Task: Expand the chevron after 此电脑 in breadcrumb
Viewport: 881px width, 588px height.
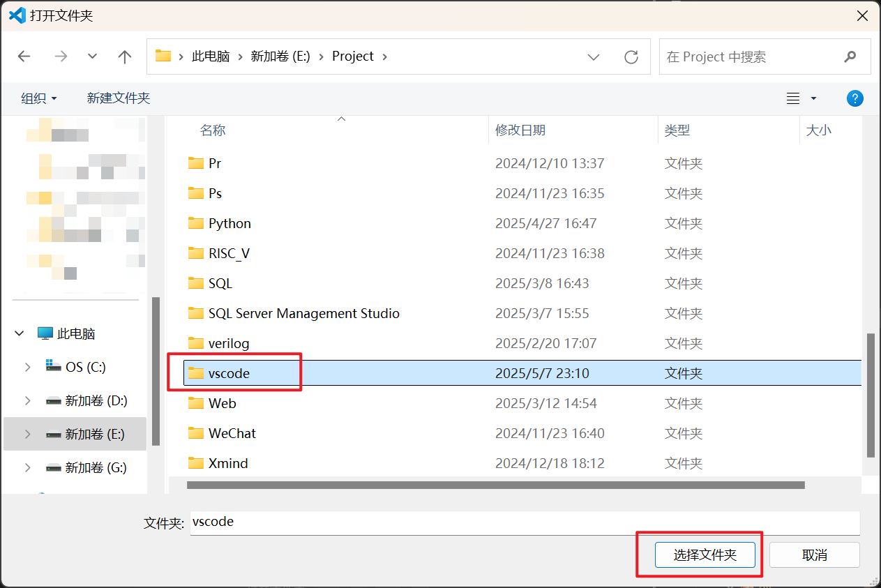Action: click(240, 56)
